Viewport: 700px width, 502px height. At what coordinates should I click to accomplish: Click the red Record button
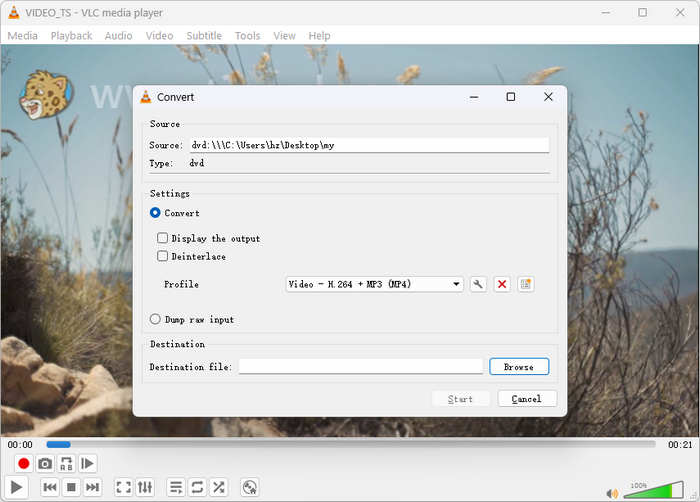[x=24, y=463]
